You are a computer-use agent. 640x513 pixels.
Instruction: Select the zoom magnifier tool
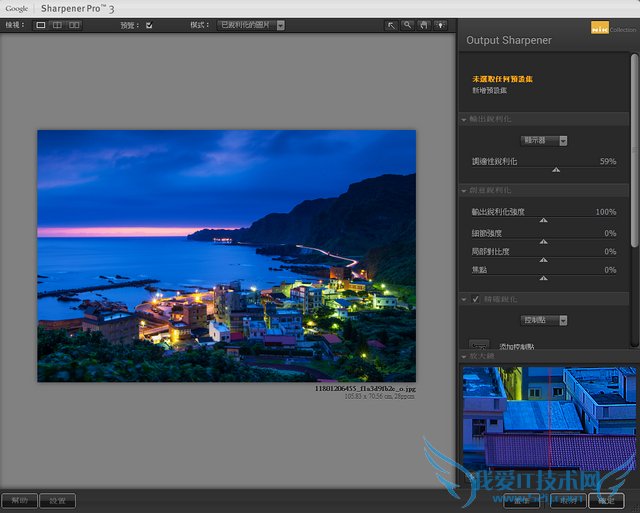click(x=407, y=25)
